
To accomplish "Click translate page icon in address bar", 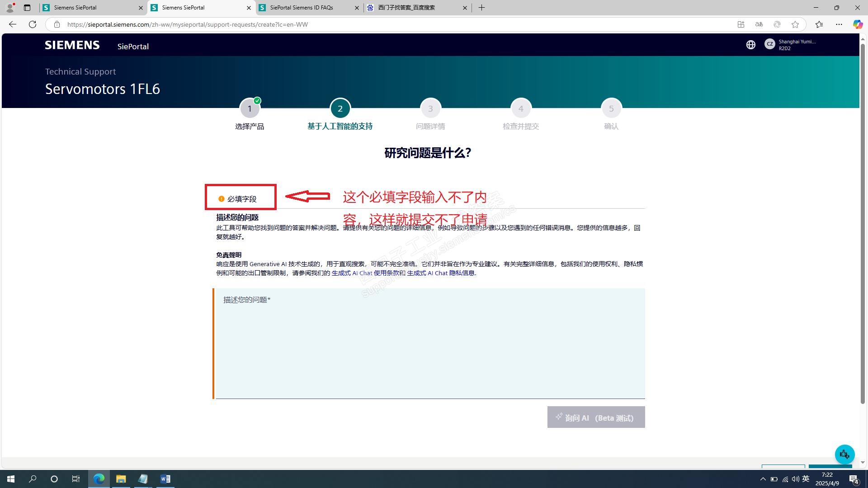I will point(759,24).
